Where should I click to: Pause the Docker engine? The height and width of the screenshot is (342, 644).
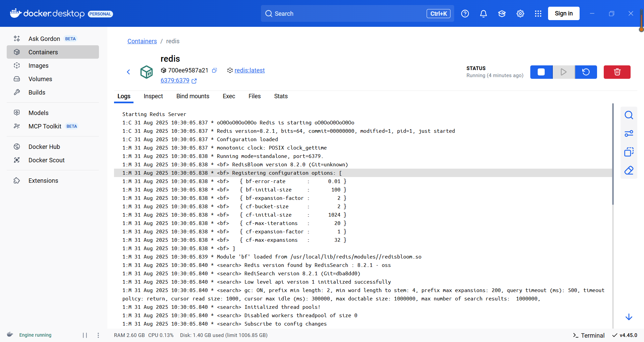[x=85, y=335]
